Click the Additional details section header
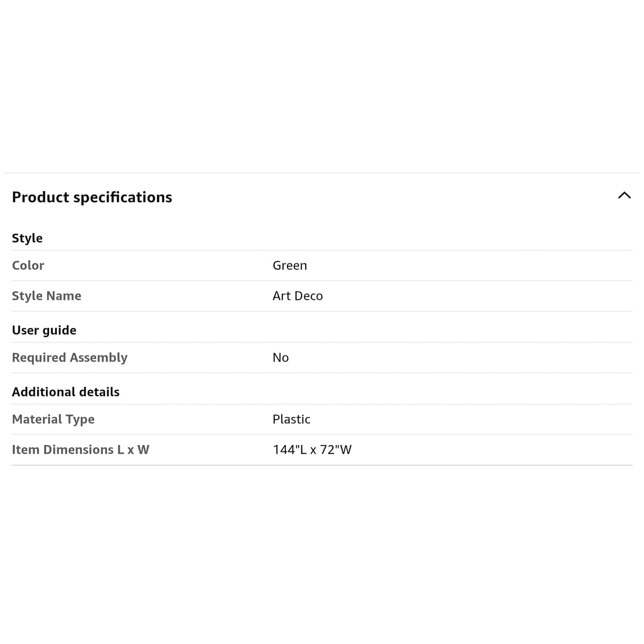The width and height of the screenshot is (644, 644). (x=66, y=392)
